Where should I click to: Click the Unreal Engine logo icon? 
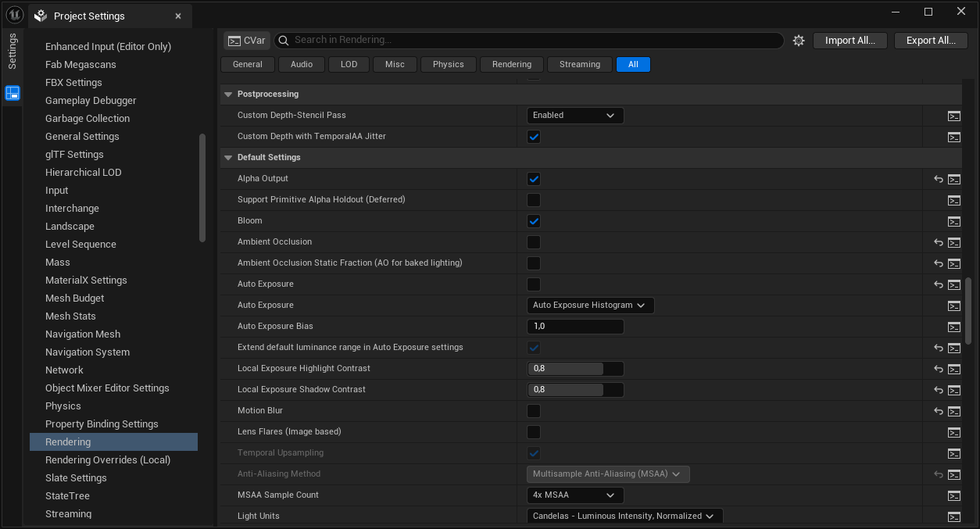[14, 15]
